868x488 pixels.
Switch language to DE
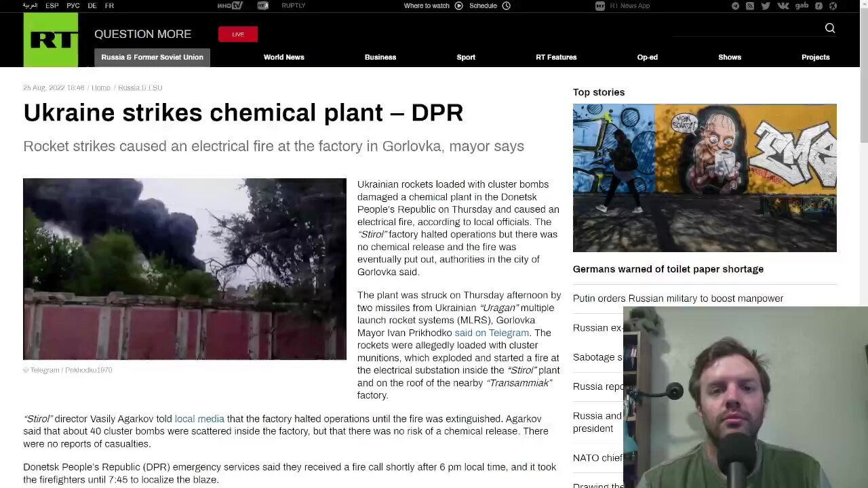(x=92, y=5)
